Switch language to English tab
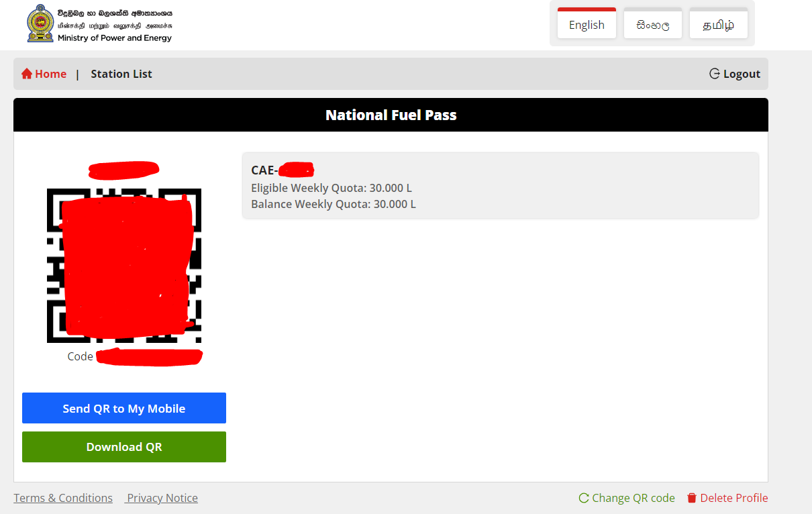The image size is (812, 514). 587,23
